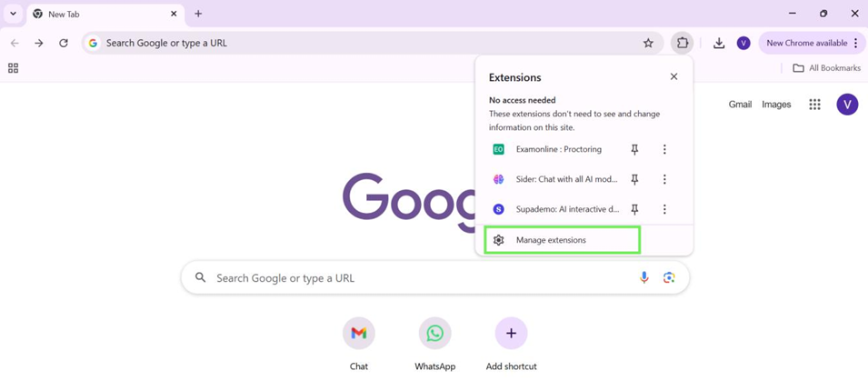Screen dimensions: 868x391
Task: Pin the Examonline : Proctoring extension
Action: [x=635, y=149]
